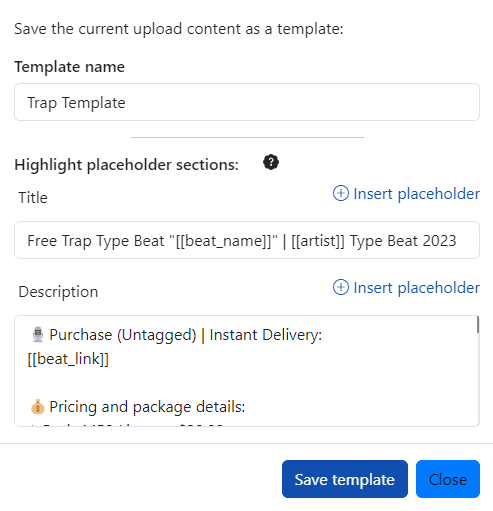Image resolution: width=493 pixels, height=511 pixels.
Task: Click the money bag emoji in the description
Action: pyautogui.click(x=38, y=407)
